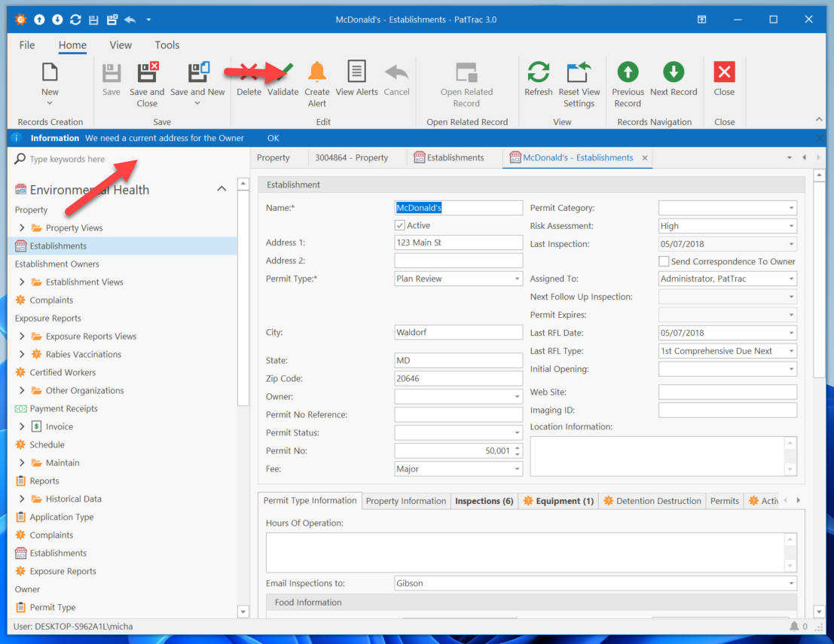Click the save disk icon in the title bar
Screen dimensions: 834x644
[93, 20]
